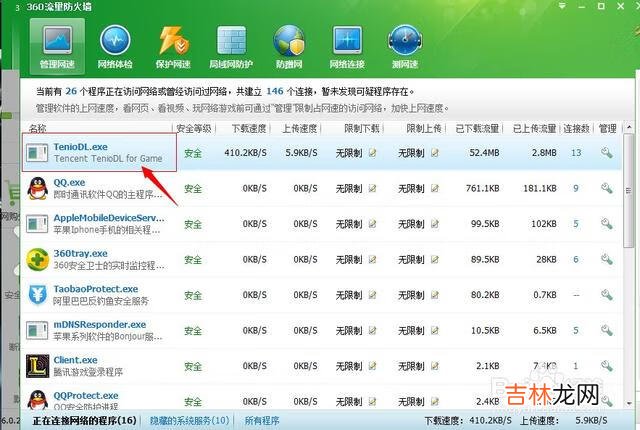Click manage wrench icon for Client.exe
The height and width of the screenshot is (430, 640).
[607, 366]
